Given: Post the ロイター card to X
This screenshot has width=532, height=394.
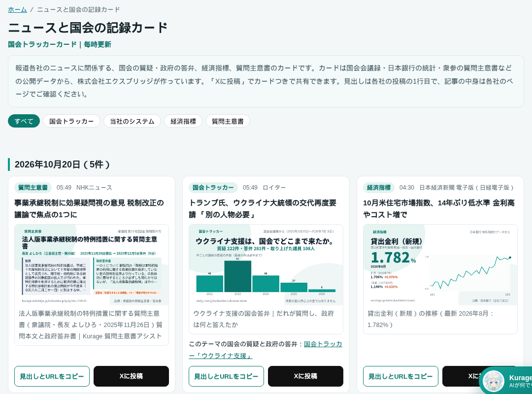Looking at the screenshot, I should point(306,376).
